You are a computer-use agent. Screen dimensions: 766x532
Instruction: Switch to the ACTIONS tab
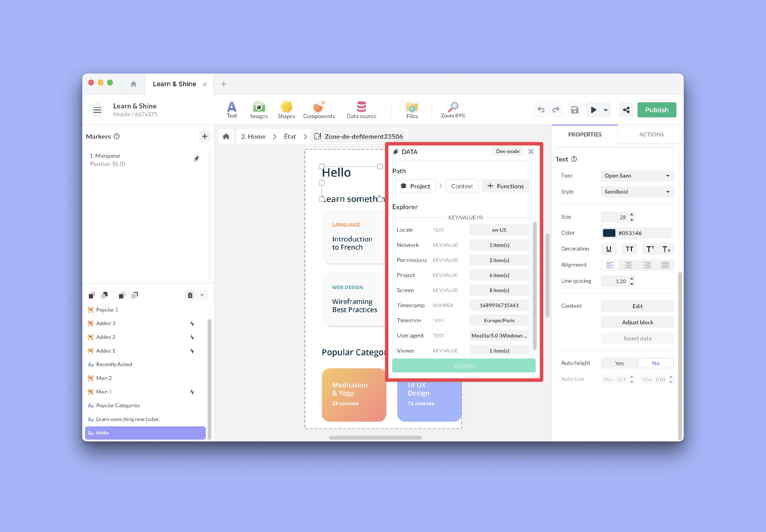click(651, 134)
